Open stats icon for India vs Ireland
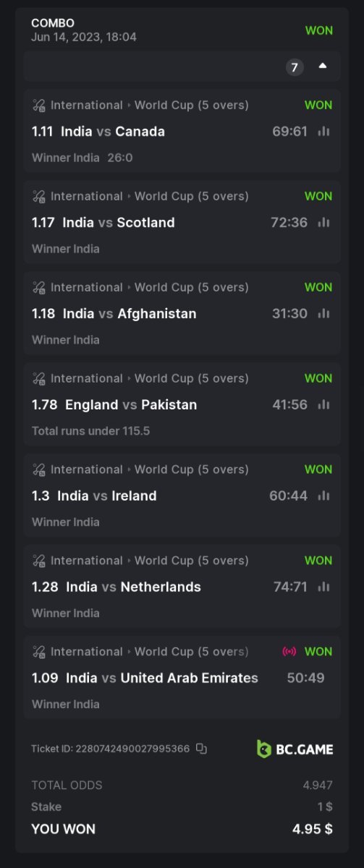 (x=323, y=495)
